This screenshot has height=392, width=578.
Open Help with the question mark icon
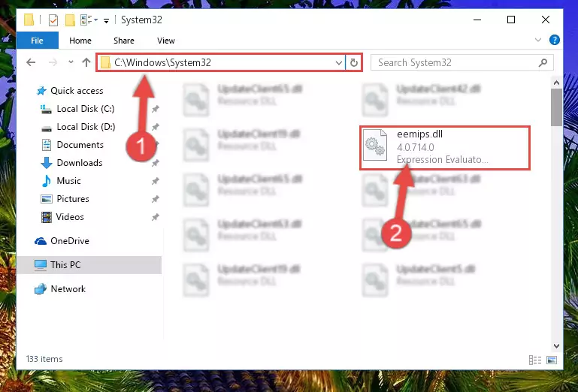(555, 40)
